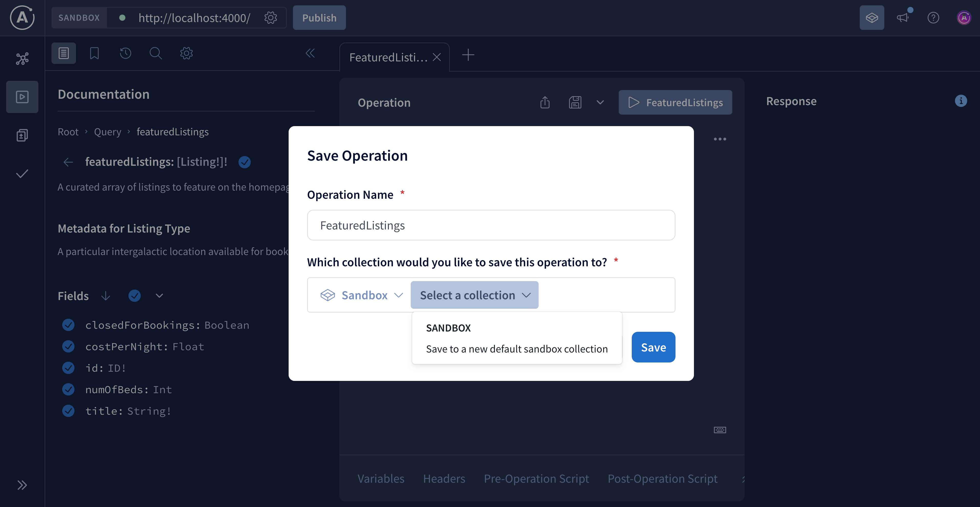
Task: Toggle the select-all fields checkmark
Action: coord(134,295)
